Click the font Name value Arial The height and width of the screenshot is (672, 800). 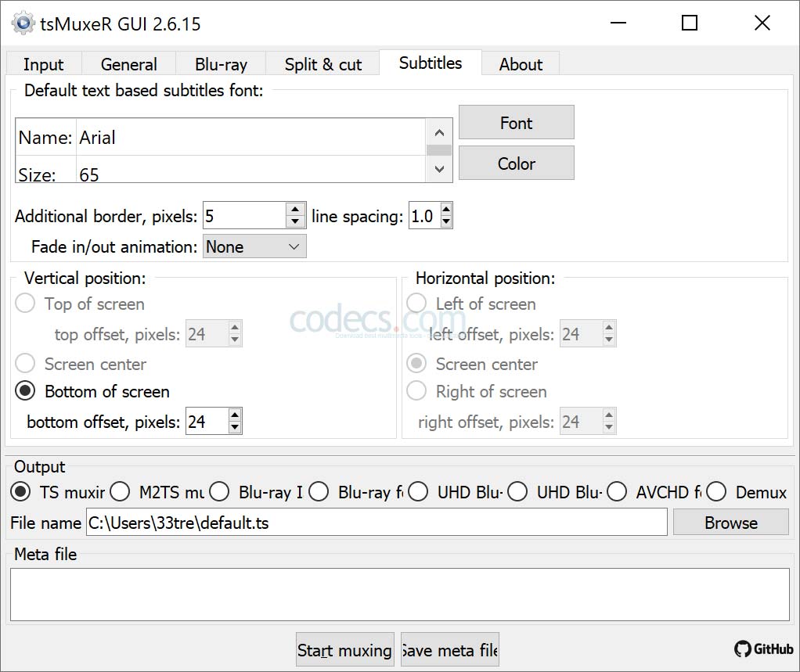[97, 138]
